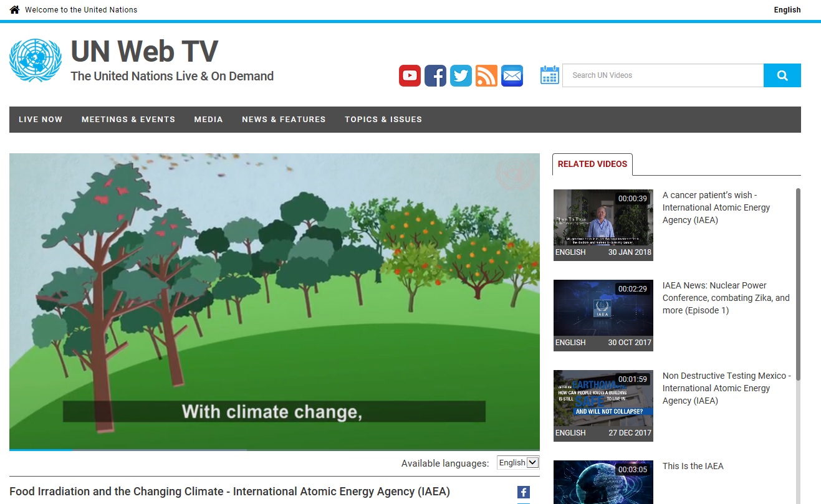Open Non Destructive Testing Mexico link

click(x=726, y=388)
